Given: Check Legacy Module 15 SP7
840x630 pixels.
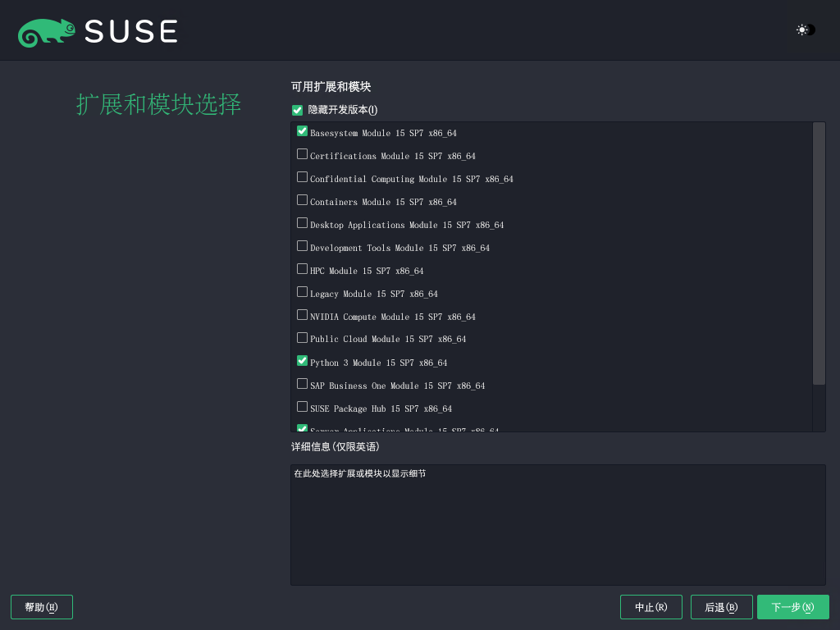Looking at the screenshot, I should pyautogui.click(x=302, y=293).
